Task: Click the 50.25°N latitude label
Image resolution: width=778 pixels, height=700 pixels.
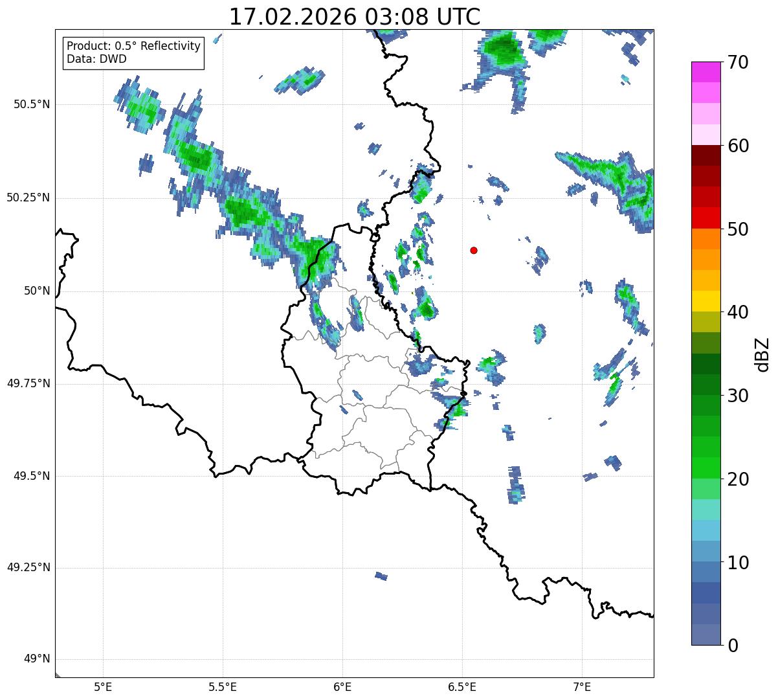Action: 28,198
